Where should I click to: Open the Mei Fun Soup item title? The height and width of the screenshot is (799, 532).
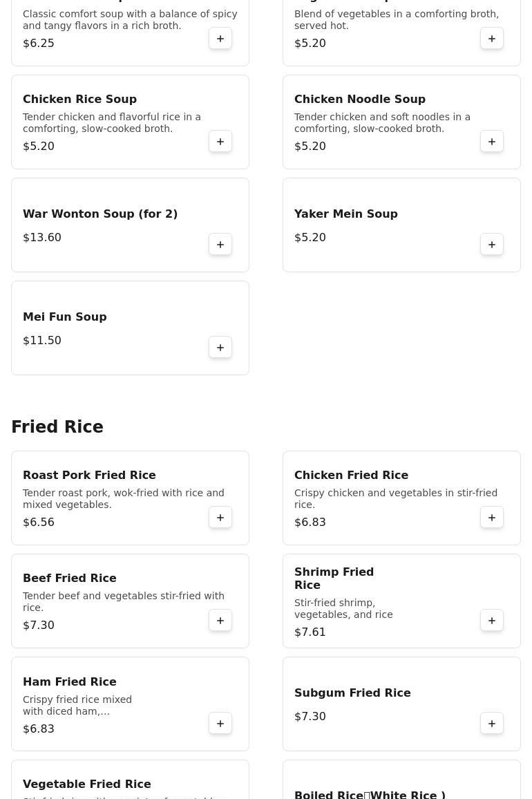point(65,317)
